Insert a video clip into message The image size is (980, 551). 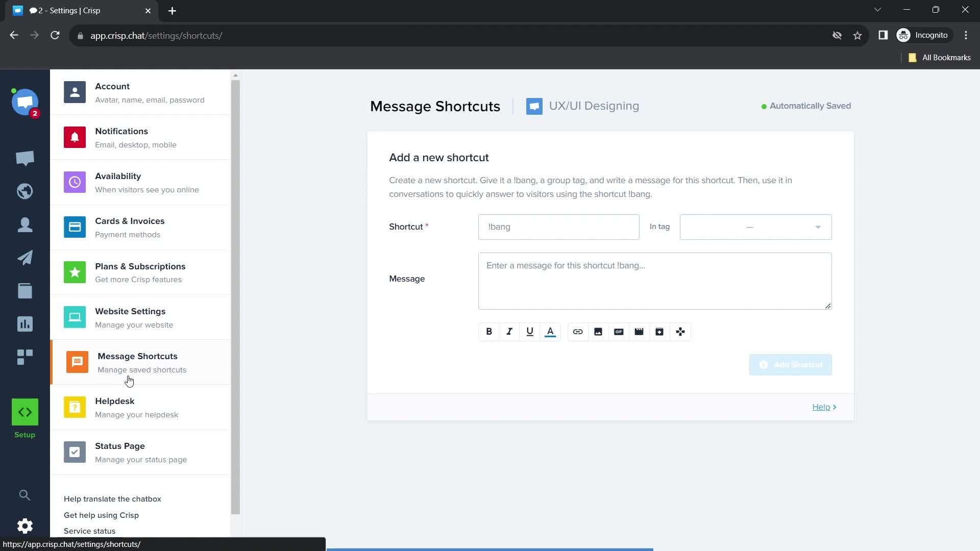(639, 332)
